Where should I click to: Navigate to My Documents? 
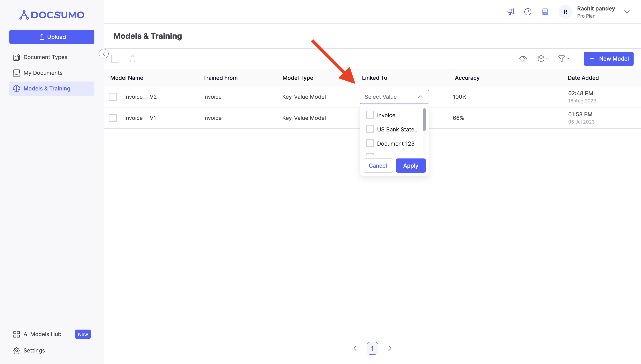pyautogui.click(x=43, y=73)
